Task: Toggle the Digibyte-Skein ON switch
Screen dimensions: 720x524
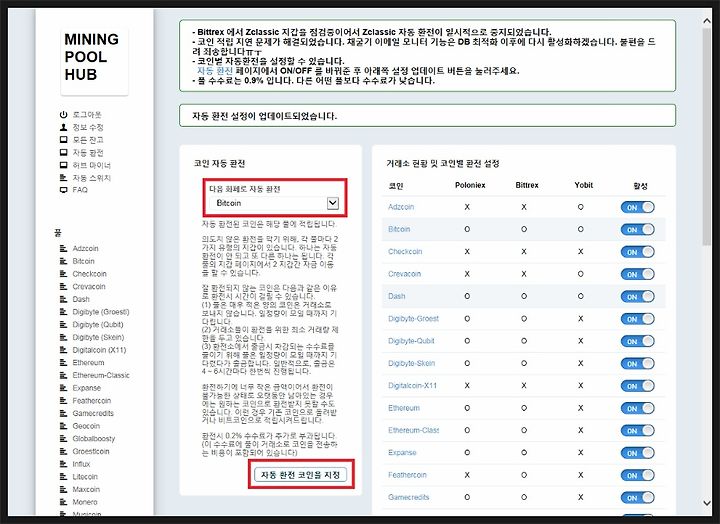Action: (x=637, y=364)
